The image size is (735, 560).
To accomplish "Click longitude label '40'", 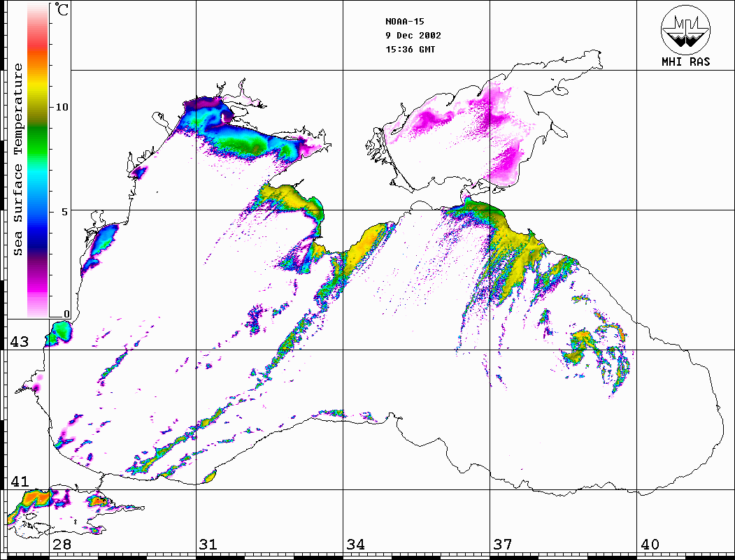I will (650, 544).
